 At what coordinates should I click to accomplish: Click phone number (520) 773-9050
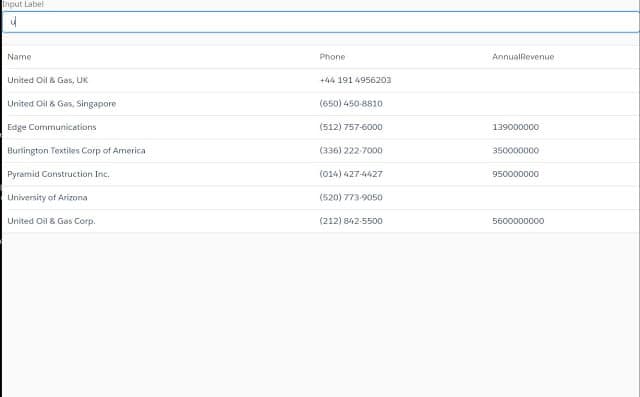point(351,197)
